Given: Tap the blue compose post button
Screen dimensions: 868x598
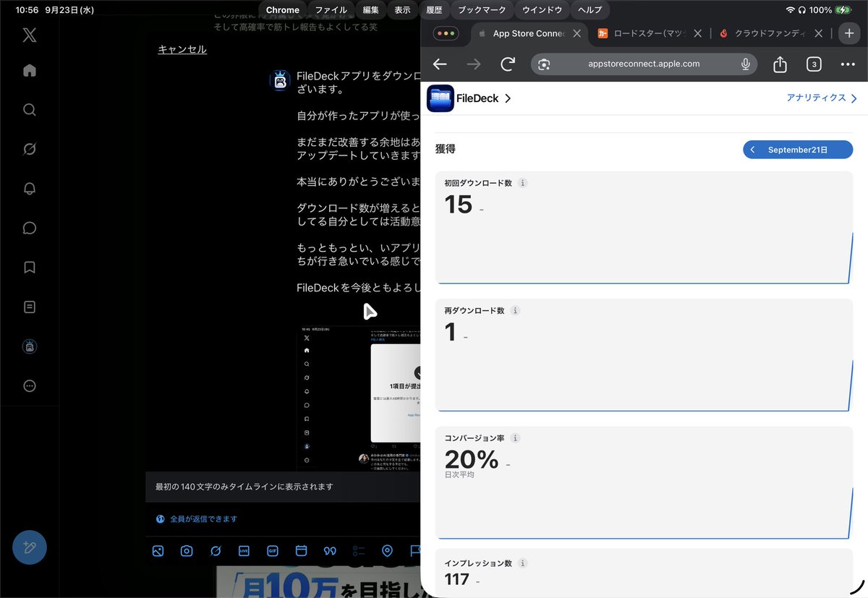Looking at the screenshot, I should (30, 547).
